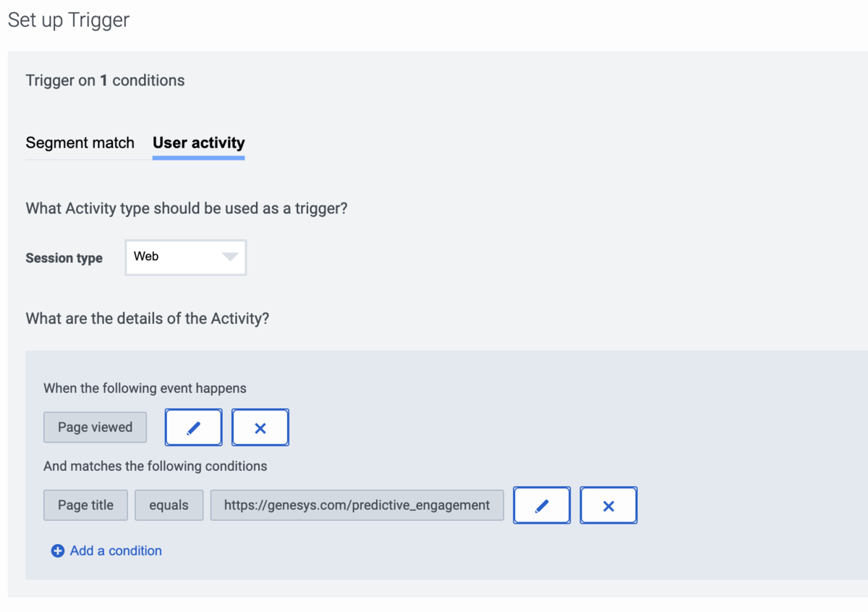Click the Page title attribute chip
868x612 pixels.
click(x=85, y=506)
